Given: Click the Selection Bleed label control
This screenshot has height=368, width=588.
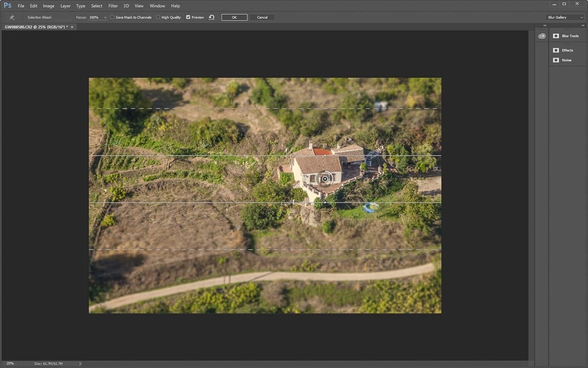Looking at the screenshot, I should click(x=40, y=17).
